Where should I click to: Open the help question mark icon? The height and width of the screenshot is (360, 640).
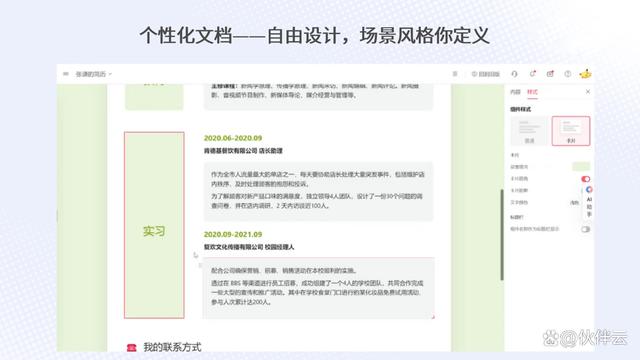point(568,74)
